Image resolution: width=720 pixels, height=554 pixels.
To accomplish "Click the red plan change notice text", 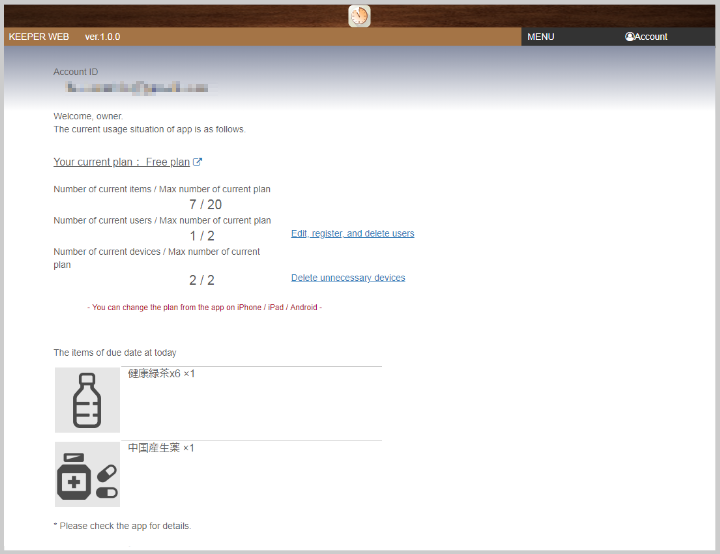I will pos(205,307).
